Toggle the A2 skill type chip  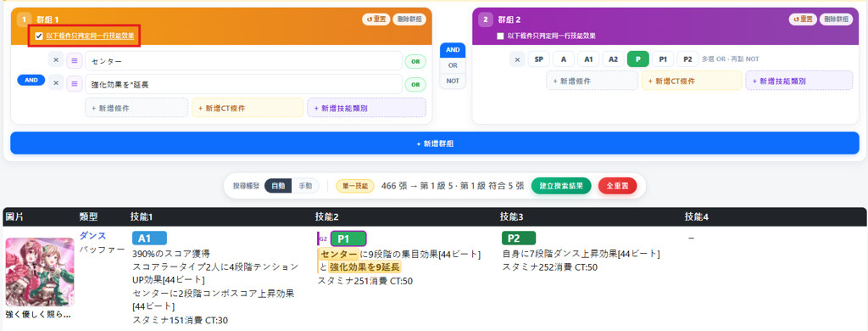(x=614, y=59)
